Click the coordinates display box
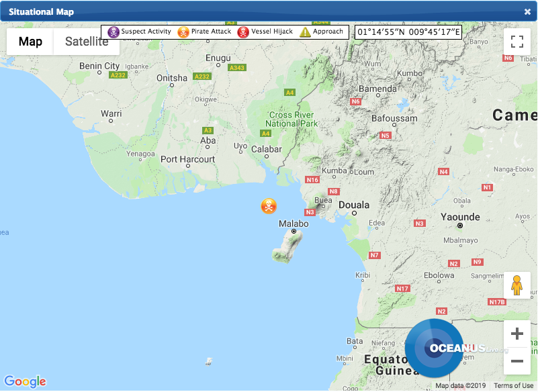538x392 pixels. [x=408, y=32]
